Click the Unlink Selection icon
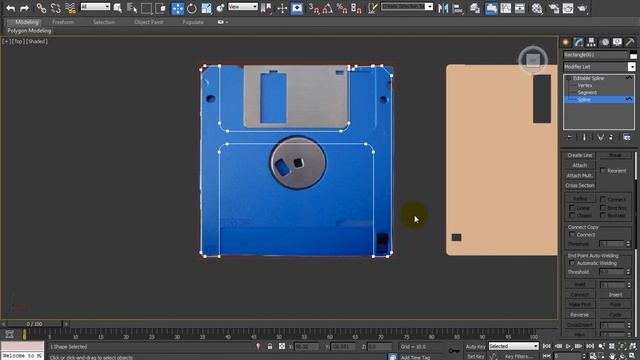This screenshot has height=360, width=640. (56, 8)
